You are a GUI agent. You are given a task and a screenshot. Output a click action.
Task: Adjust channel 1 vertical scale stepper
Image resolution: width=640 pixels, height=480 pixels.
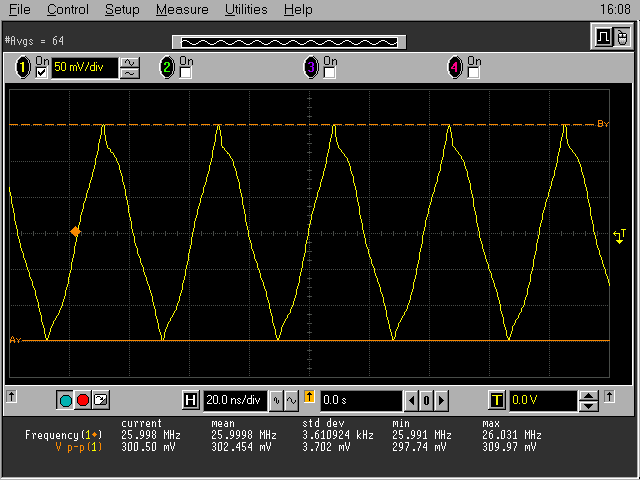click(x=130, y=68)
